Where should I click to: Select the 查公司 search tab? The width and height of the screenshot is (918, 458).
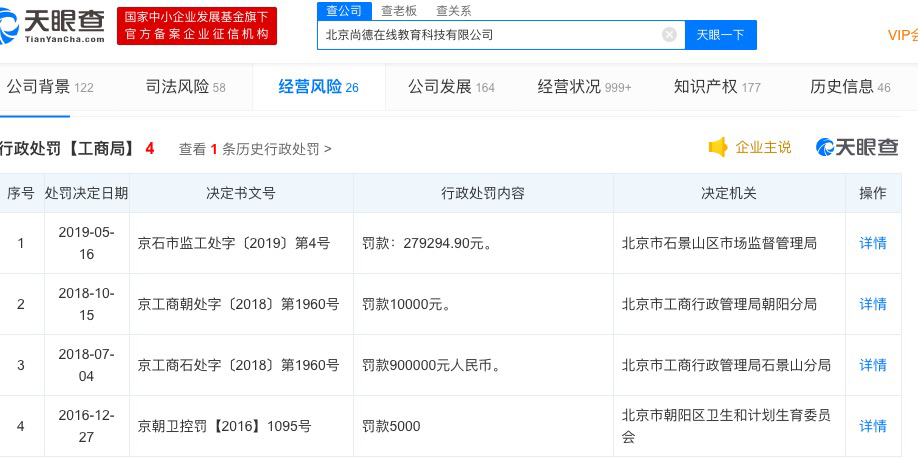point(344,11)
